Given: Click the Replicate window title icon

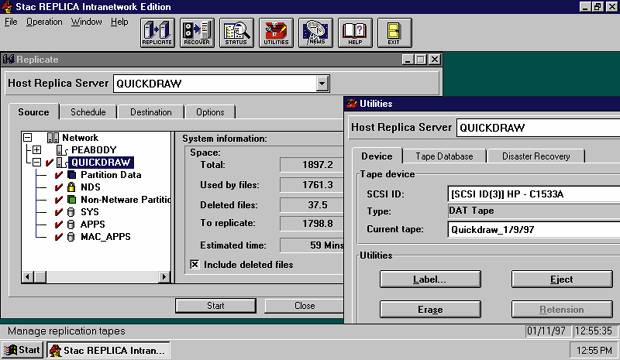Looking at the screenshot, I should click(9, 59).
